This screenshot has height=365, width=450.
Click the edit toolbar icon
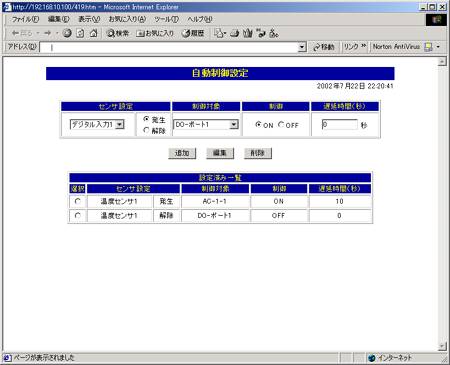coord(248,33)
